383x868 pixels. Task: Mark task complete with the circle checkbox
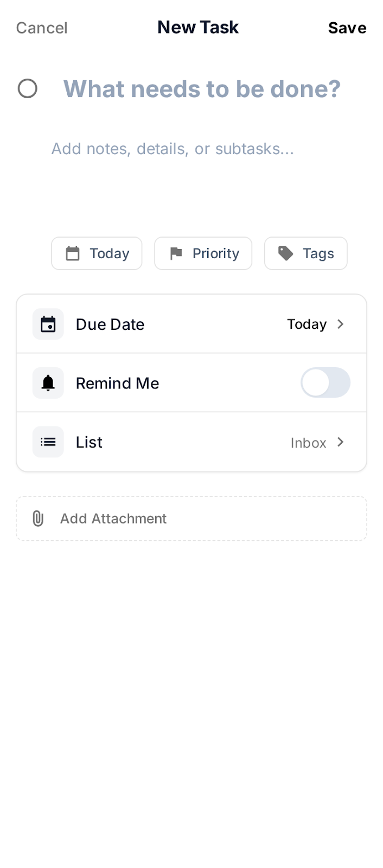click(x=28, y=88)
